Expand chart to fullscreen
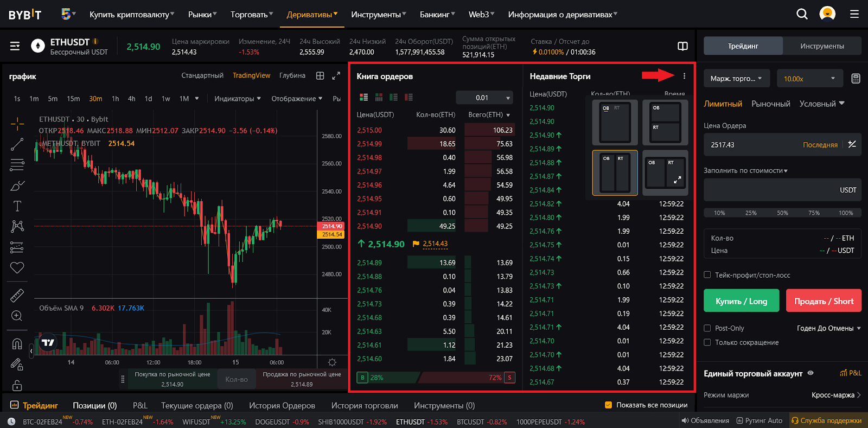Viewport: 868px width, 428px height. [336, 76]
